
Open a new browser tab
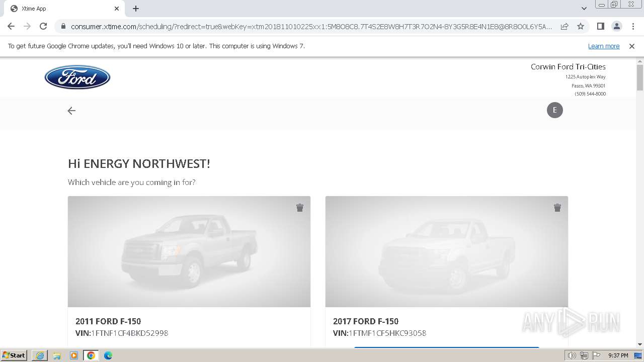pyautogui.click(x=136, y=9)
